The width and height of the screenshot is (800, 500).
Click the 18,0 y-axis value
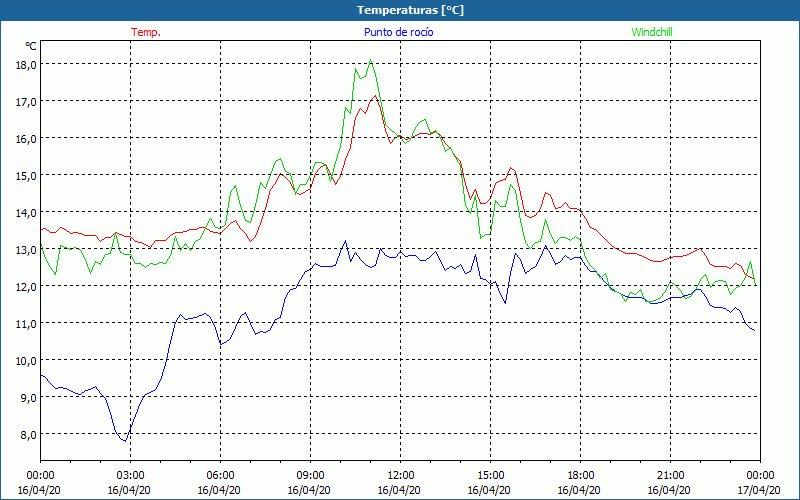pos(26,64)
